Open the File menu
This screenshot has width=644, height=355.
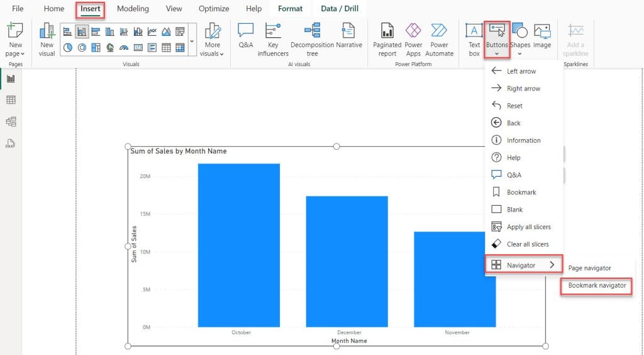point(18,9)
